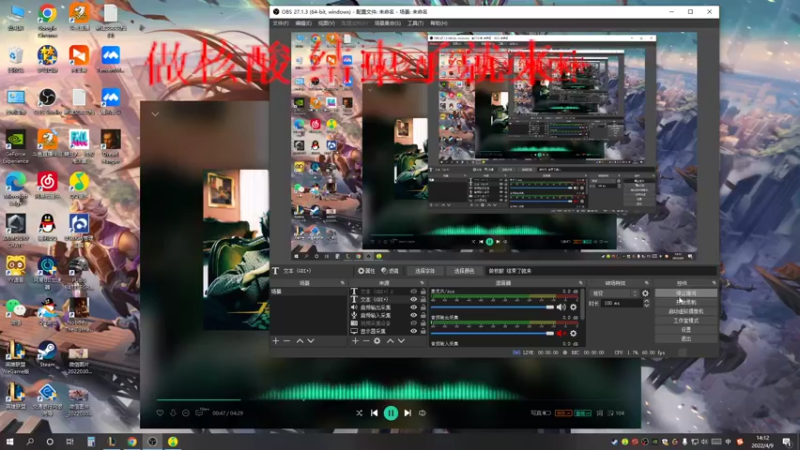Toggle visibility of 文本 (GDI+) source
Image resolution: width=800 pixels, height=450 pixels.
coord(413,299)
